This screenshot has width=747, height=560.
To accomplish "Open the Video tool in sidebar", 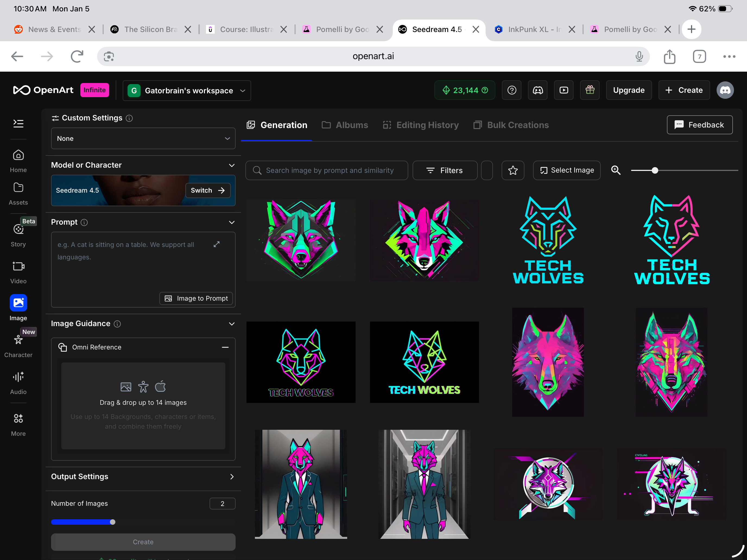I will coord(18,272).
